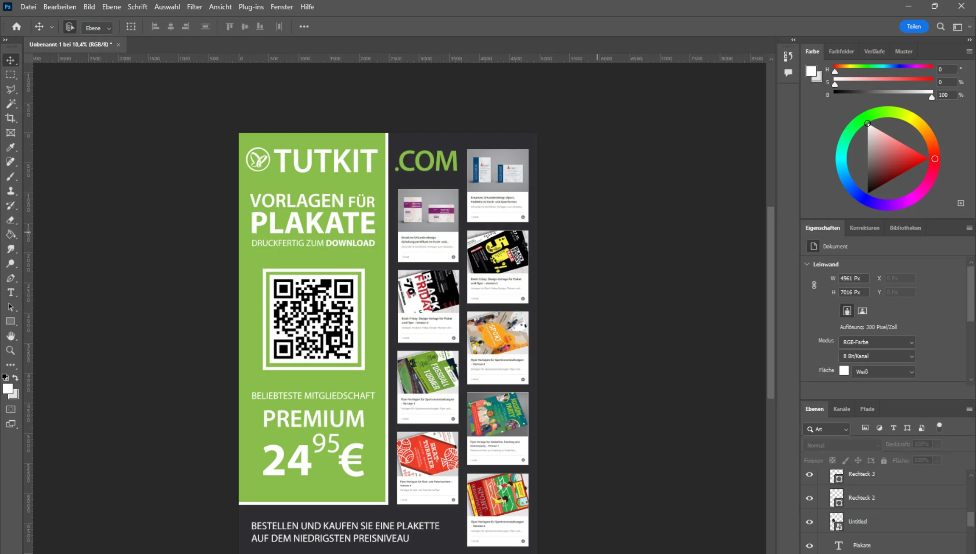Open the 8 Bit/Kanal dropdown

tap(877, 356)
